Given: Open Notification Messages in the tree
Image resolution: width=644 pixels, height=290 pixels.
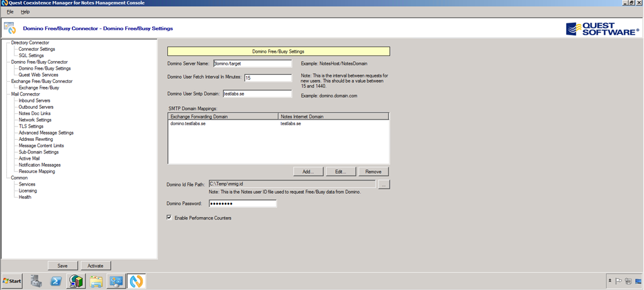Looking at the screenshot, I should (x=40, y=165).
